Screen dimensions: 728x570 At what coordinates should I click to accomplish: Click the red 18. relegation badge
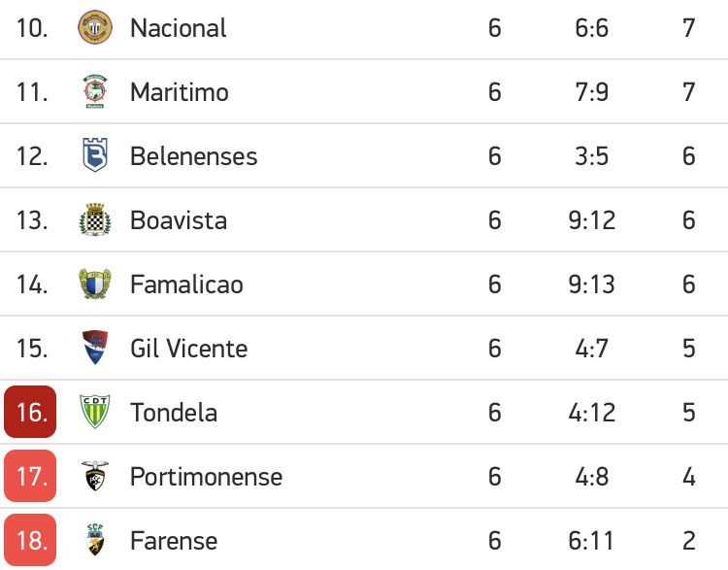pyautogui.click(x=30, y=540)
